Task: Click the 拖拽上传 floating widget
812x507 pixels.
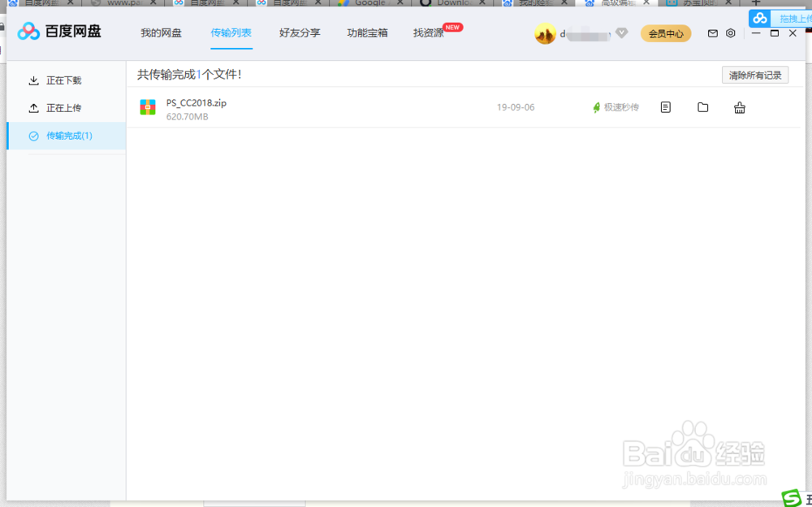Action: pos(780,19)
